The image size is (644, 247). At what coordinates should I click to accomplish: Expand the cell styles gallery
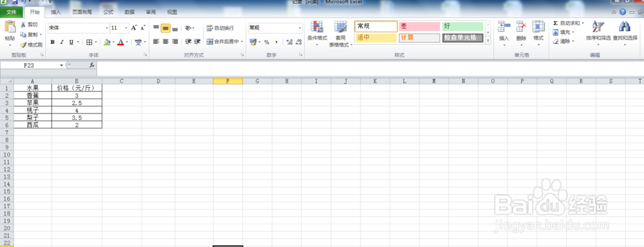click(x=488, y=40)
